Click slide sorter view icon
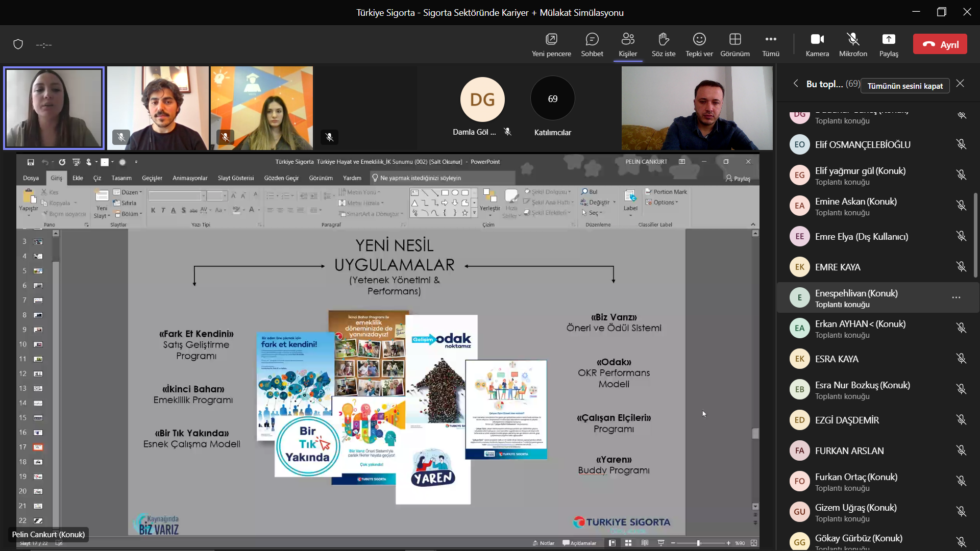The width and height of the screenshot is (980, 551). point(628,543)
